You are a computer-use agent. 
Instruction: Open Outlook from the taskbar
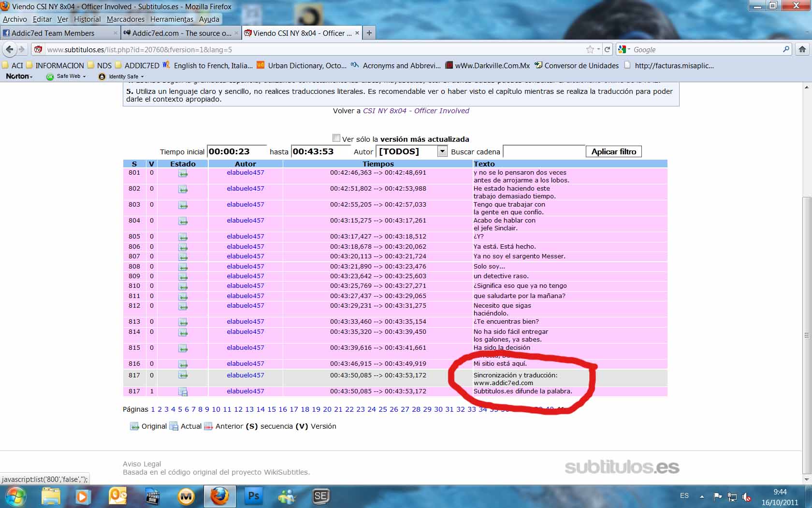pos(118,496)
